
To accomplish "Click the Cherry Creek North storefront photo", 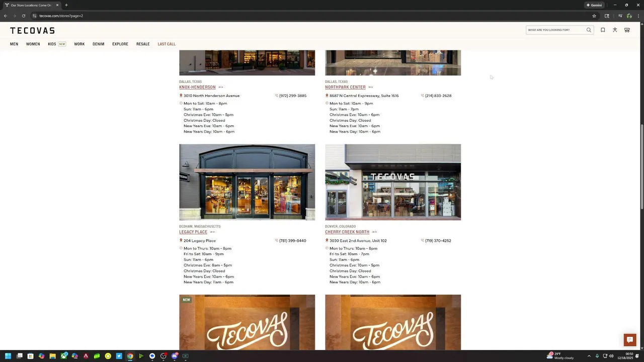I will pyautogui.click(x=393, y=182).
